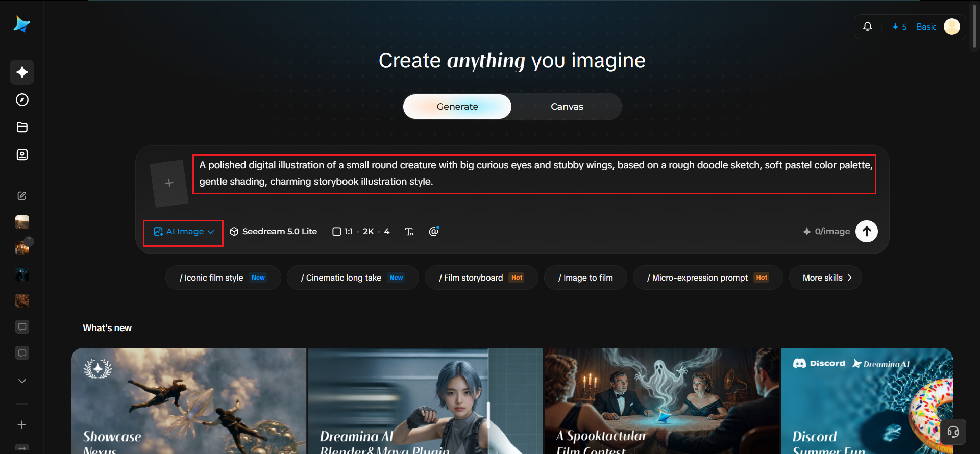Click inside the prompt text field
Viewport: 980px width, 454px height.
(534, 174)
